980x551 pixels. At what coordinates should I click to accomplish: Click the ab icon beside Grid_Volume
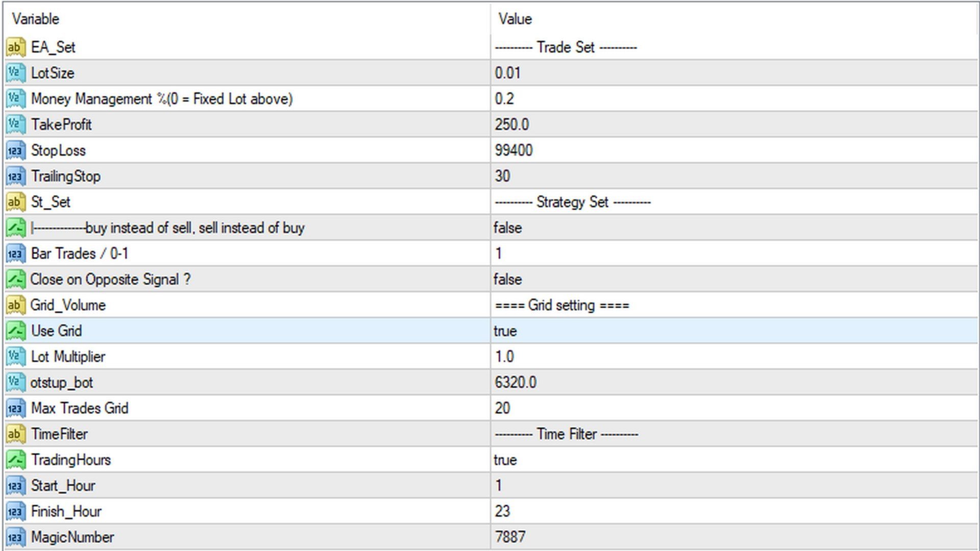tap(15, 305)
